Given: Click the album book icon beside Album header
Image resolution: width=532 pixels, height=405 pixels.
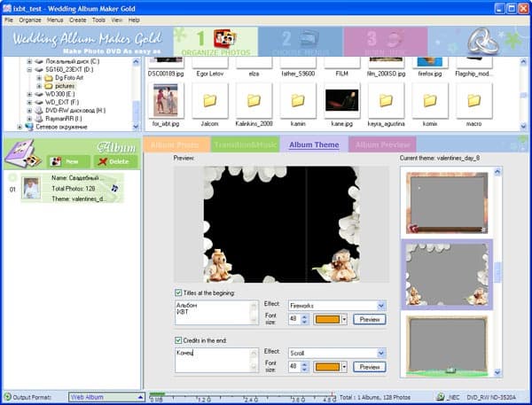Looking at the screenshot, I should tap(23, 154).
